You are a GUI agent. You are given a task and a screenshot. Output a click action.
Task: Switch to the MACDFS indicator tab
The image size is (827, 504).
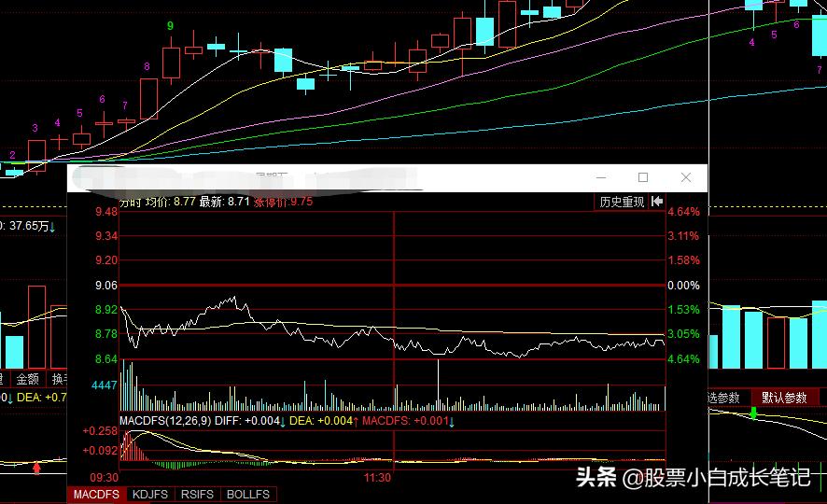point(96,494)
